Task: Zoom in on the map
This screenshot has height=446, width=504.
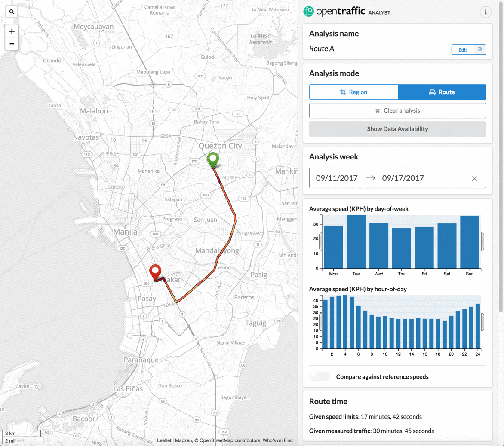Action: pos(12,31)
